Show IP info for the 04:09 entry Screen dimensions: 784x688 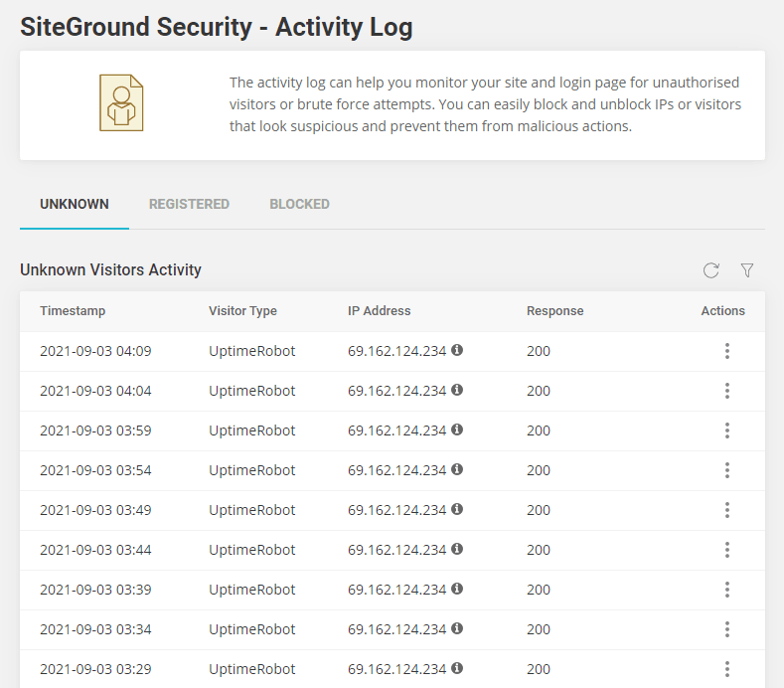(x=457, y=350)
